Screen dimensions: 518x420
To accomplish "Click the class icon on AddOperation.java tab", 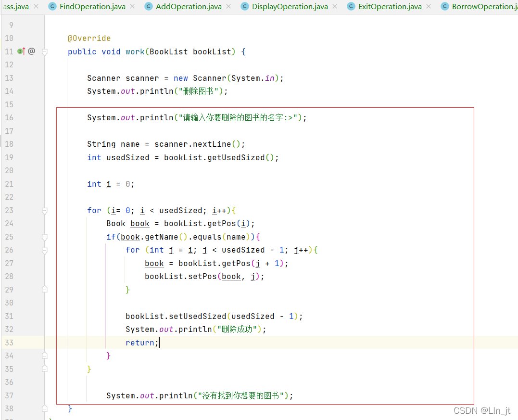I will (x=149, y=6).
